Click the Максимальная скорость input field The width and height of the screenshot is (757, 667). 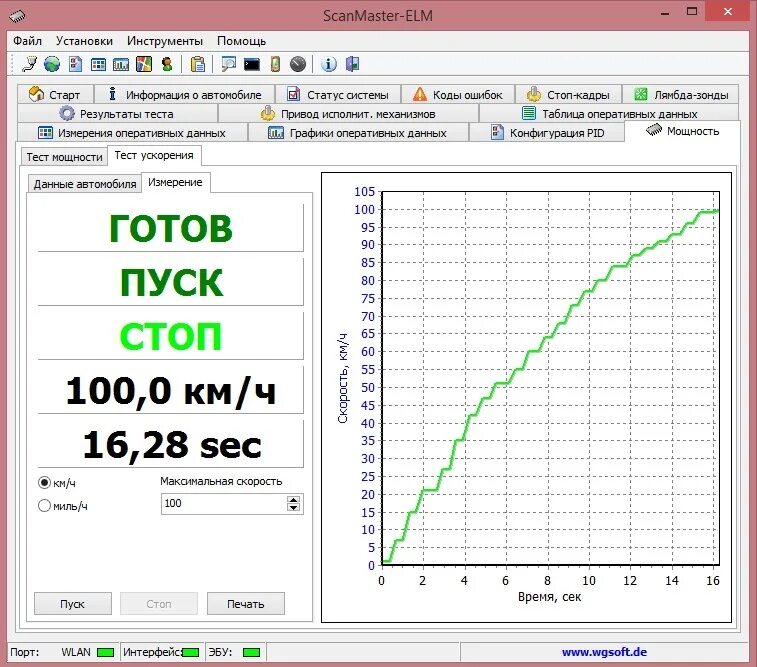coord(224,503)
